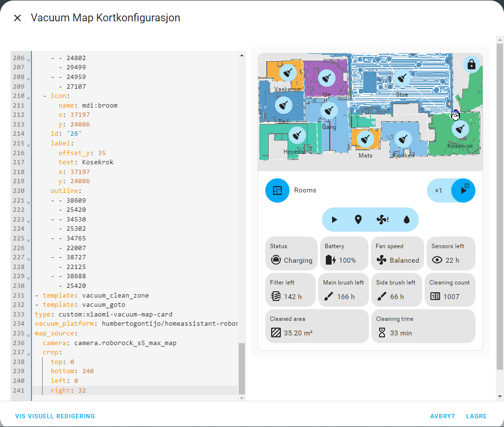Viewport: 504px width, 427px height.
Task: Toggle the map lock icon
Action: point(471,64)
